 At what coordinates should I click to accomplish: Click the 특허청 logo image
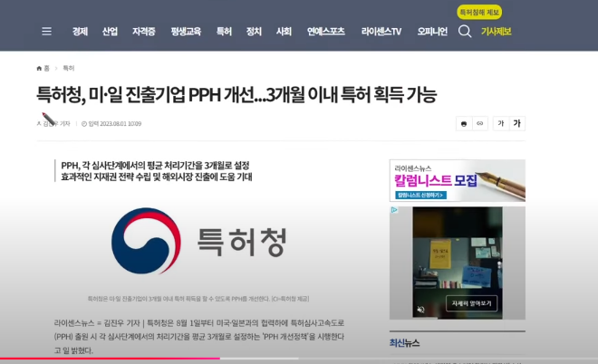198,241
